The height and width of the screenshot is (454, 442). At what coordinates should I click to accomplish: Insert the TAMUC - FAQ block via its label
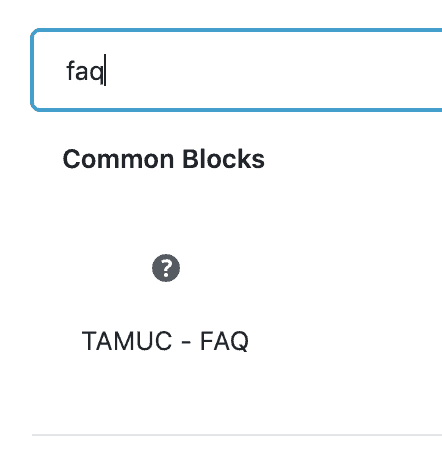pos(165,341)
